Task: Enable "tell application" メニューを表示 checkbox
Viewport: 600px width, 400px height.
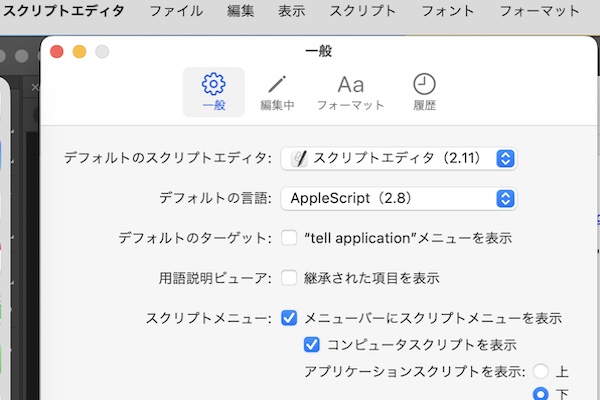Action: [289, 238]
